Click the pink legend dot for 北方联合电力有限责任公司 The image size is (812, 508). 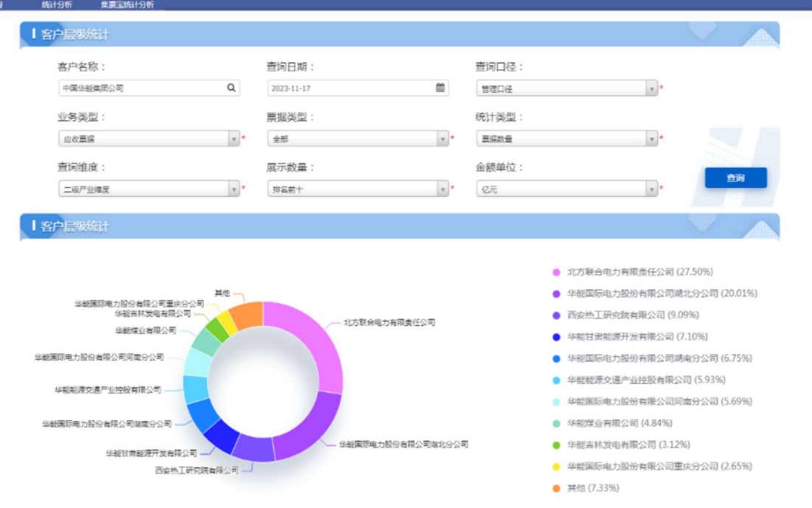[557, 272]
